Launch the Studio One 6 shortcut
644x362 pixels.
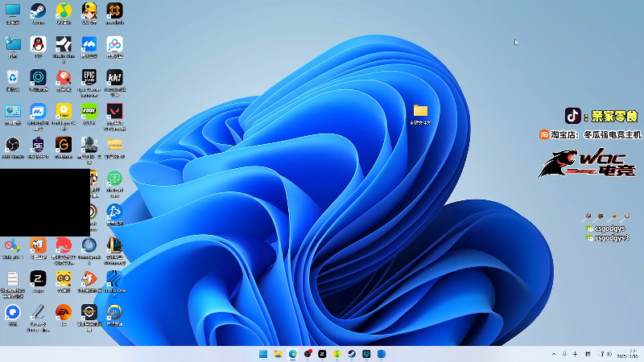coord(64,44)
